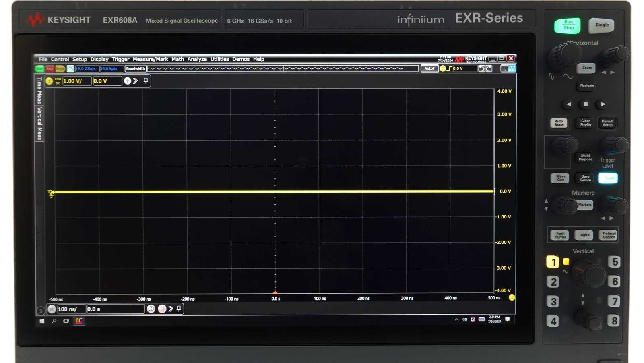
Task: Click the acquisition mode icon beside Single
Action: coord(70,69)
